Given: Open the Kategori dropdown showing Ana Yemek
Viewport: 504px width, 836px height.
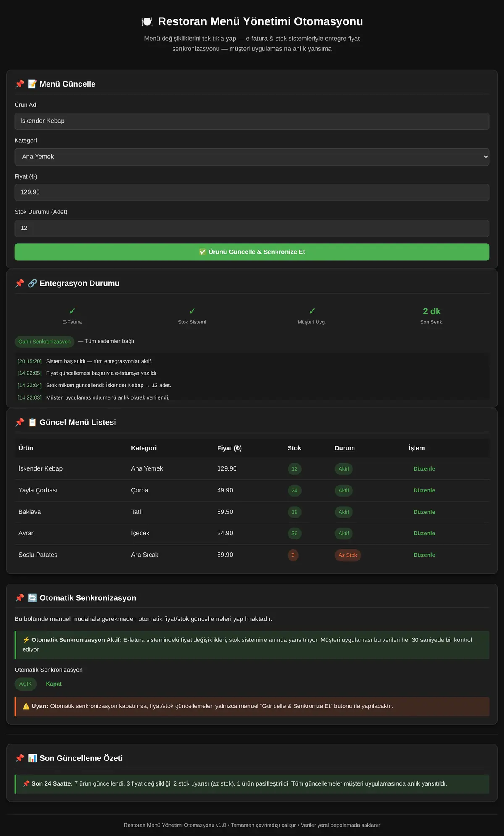Looking at the screenshot, I should click(x=252, y=157).
